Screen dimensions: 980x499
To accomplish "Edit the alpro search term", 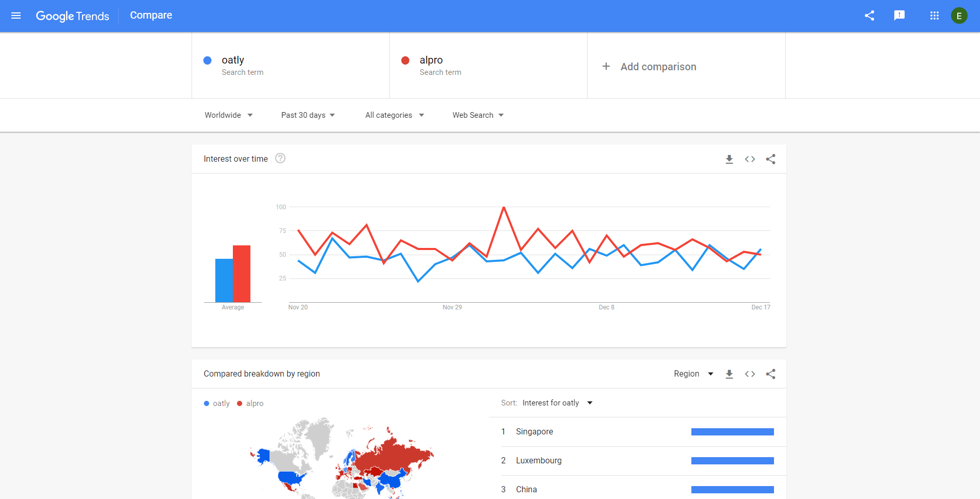I will coord(488,66).
